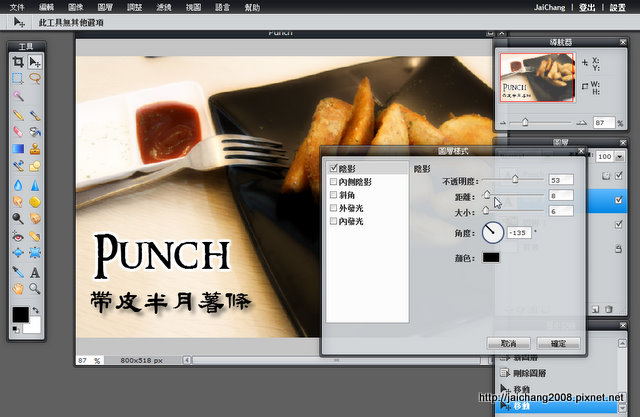Select the Dodge tool
Image resolution: width=640 pixels, height=417 pixels.
[x=18, y=218]
